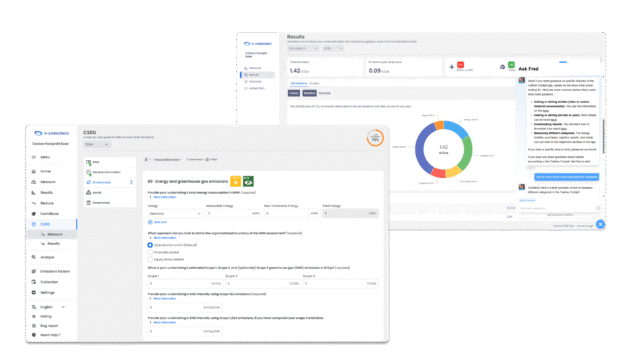Click the Home icon in CSRD sidebar
This screenshot has width=640, height=364.
(34, 171)
